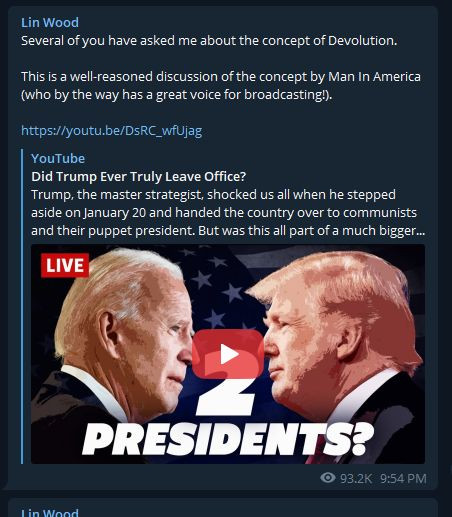Click the blue vertical bar beside link preview
Image resolution: width=452 pixels, height=517 pixels.
(x=22, y=306)
